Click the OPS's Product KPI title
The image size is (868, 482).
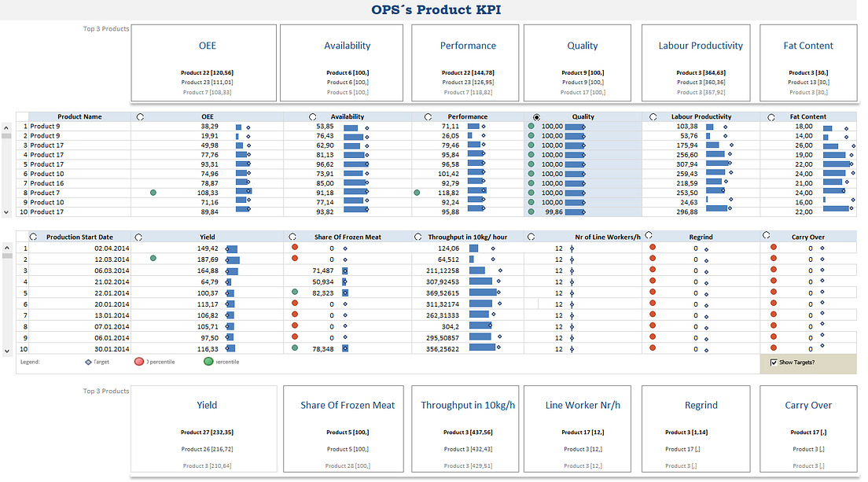tap(436, 9)
